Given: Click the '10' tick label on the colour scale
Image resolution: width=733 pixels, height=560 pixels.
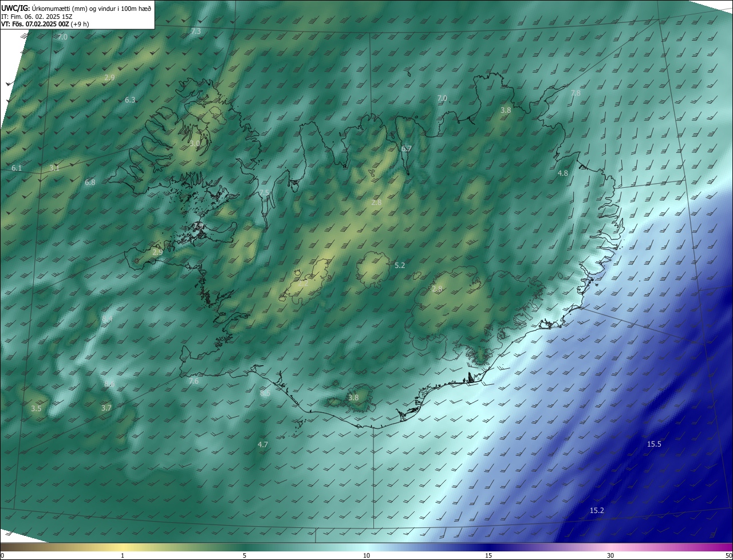Looking at the screenshot, I should (366, 555).
